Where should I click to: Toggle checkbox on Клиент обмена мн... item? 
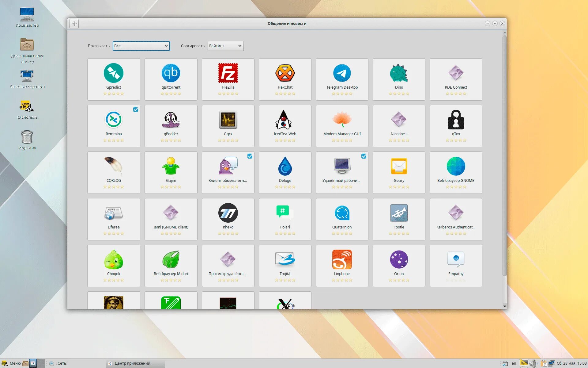tap(250, 156)
